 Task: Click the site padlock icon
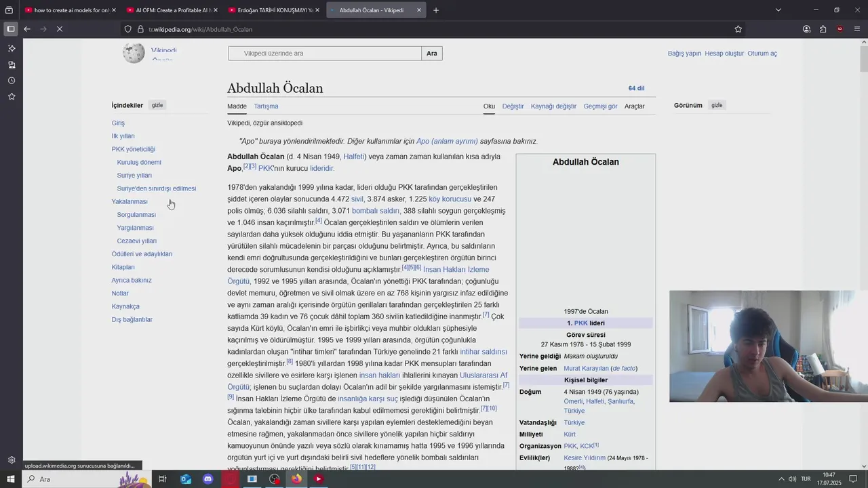point(141,29)
